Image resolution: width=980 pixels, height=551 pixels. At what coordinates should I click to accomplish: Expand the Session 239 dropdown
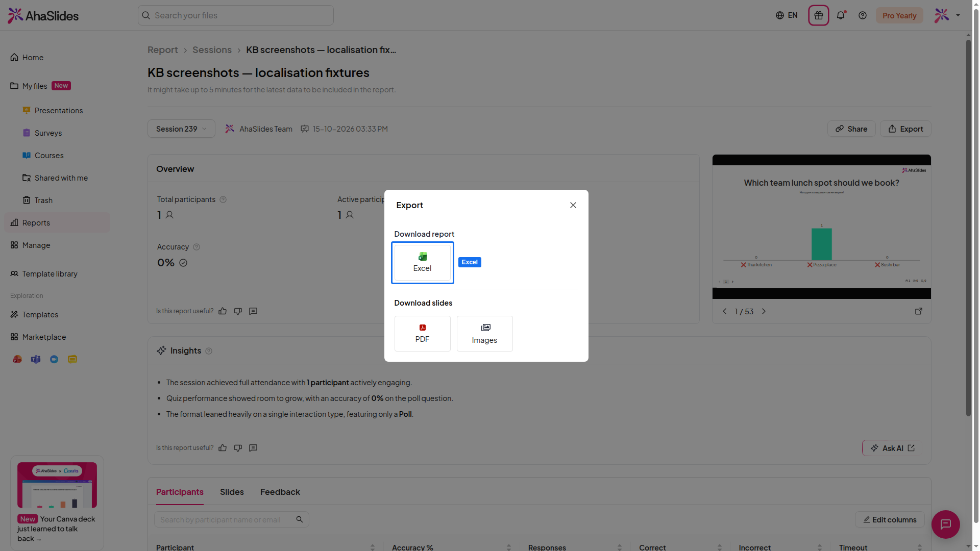click(x=181, y=129)
